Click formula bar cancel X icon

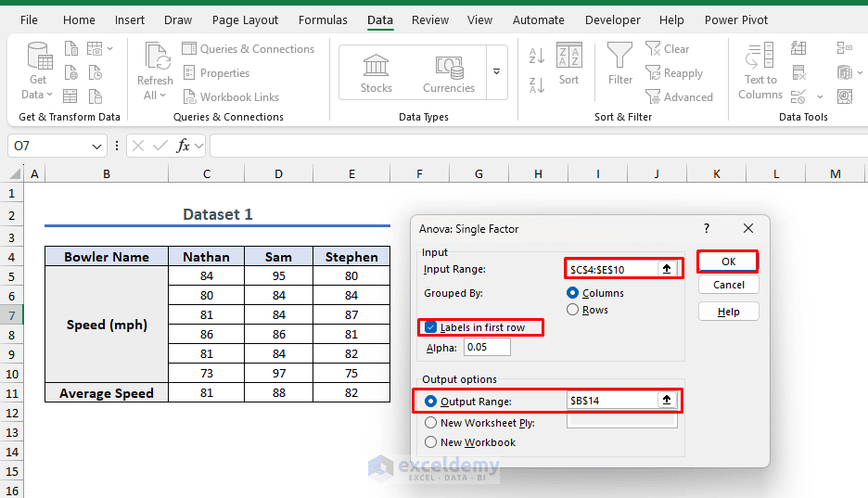click(x=138, y=147)
